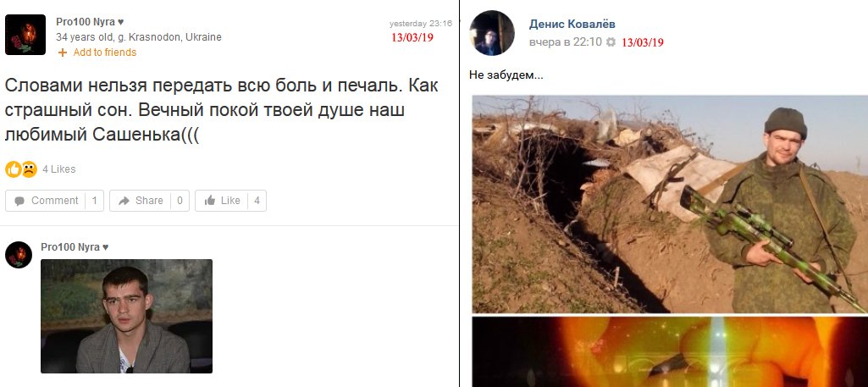Click the вчера в 22:10 timestamp

tap(565, 42)
